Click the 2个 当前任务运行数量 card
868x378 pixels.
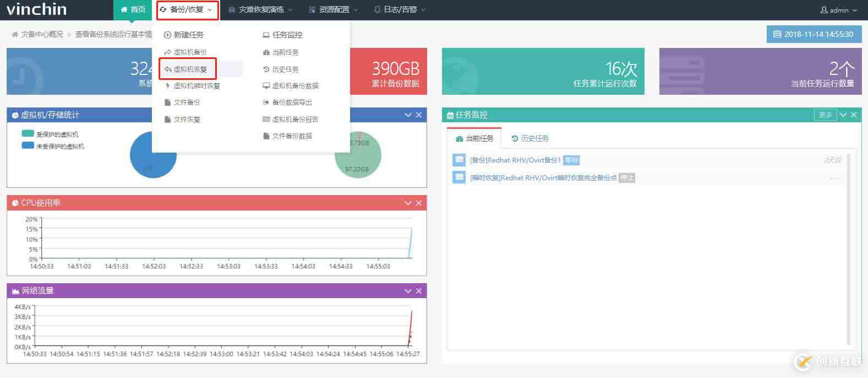click(761, 71)
